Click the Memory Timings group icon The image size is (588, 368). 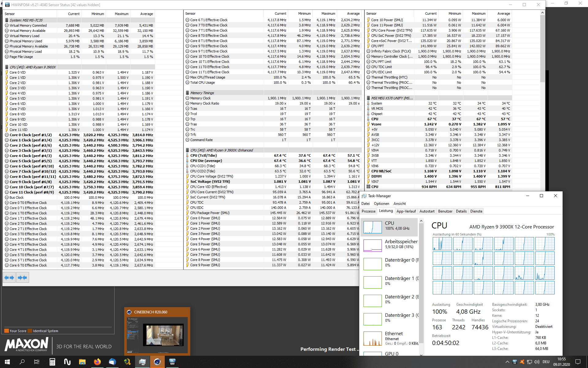point(187,93)
